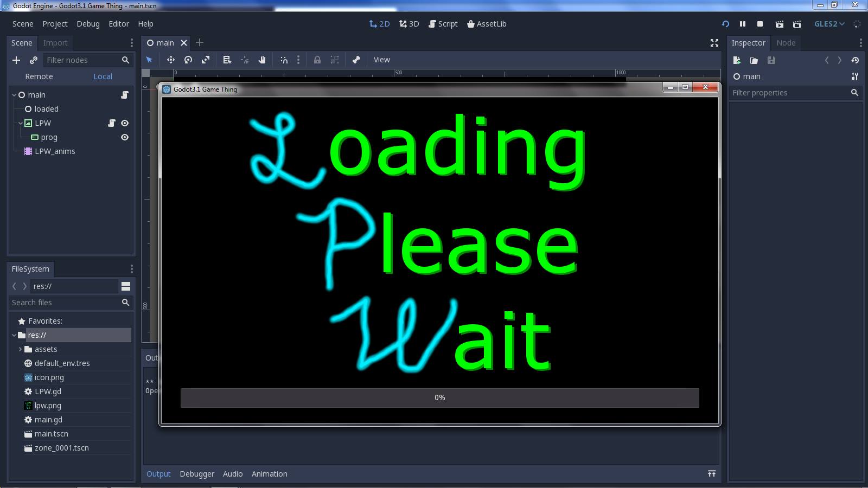Play a custom scene icon
Image resolution: width=868 pixels, height=488 pixels.
pos(797,24)
